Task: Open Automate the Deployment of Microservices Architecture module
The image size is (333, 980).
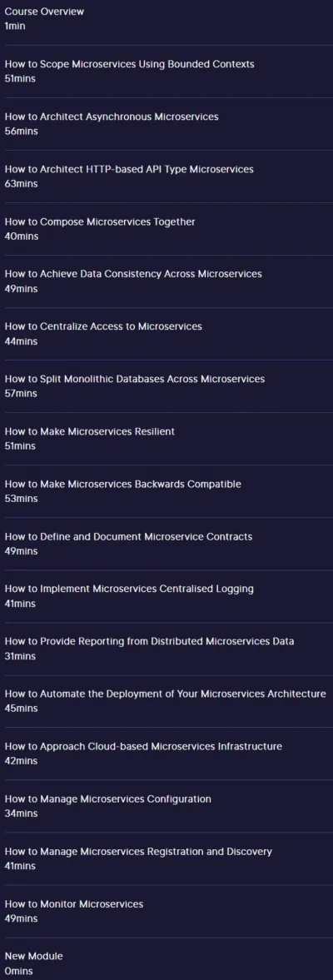Action: click(x=166, y=701)
